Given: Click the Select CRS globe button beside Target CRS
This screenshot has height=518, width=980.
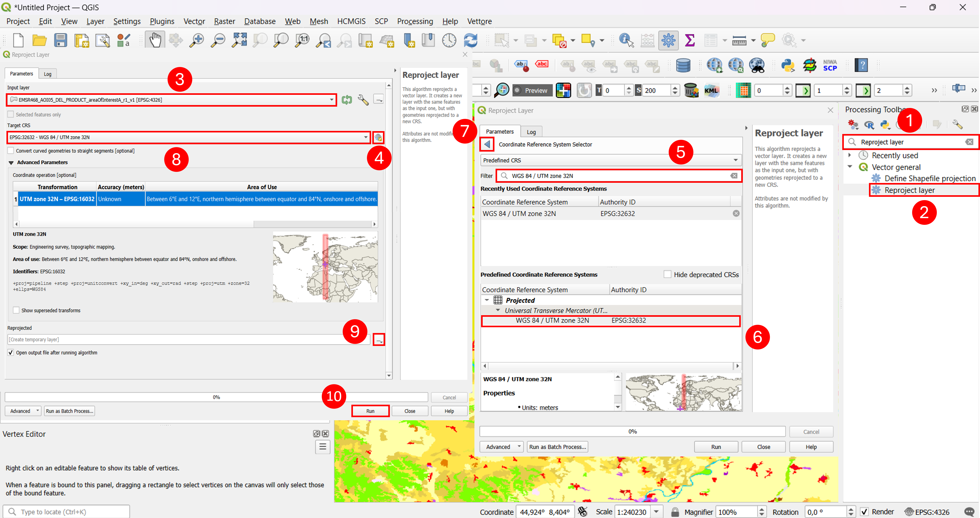Looking at the screenshot, I should pos(378,137).
